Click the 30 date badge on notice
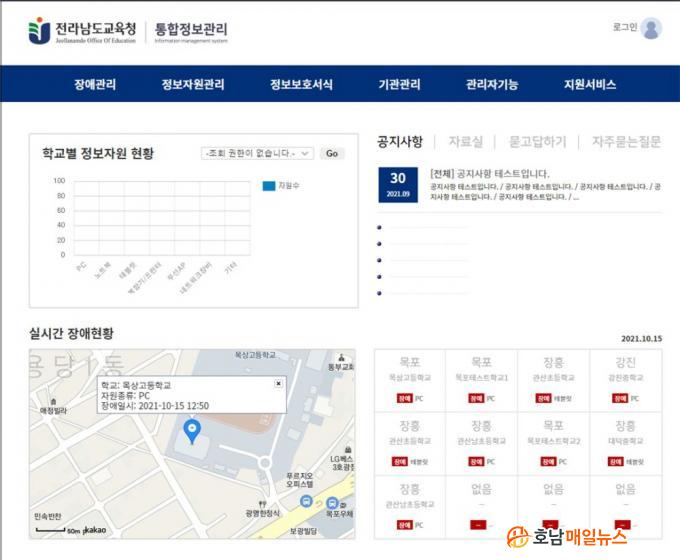This screenshot has width=680, height=560. [398, 184]
